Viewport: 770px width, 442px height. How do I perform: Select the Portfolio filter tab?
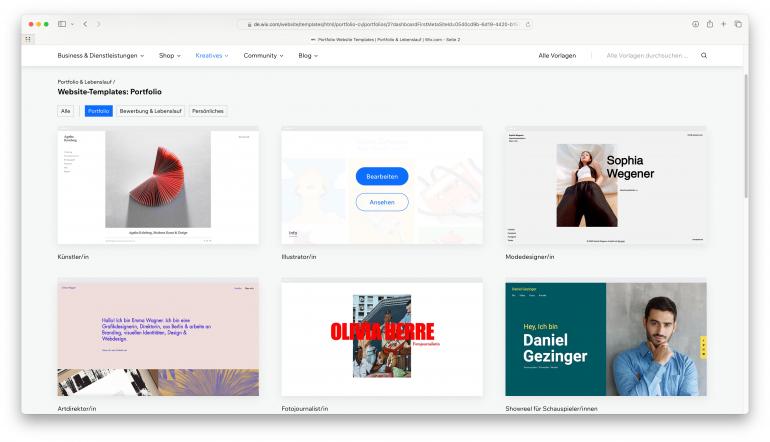click(x=99, y=111)
